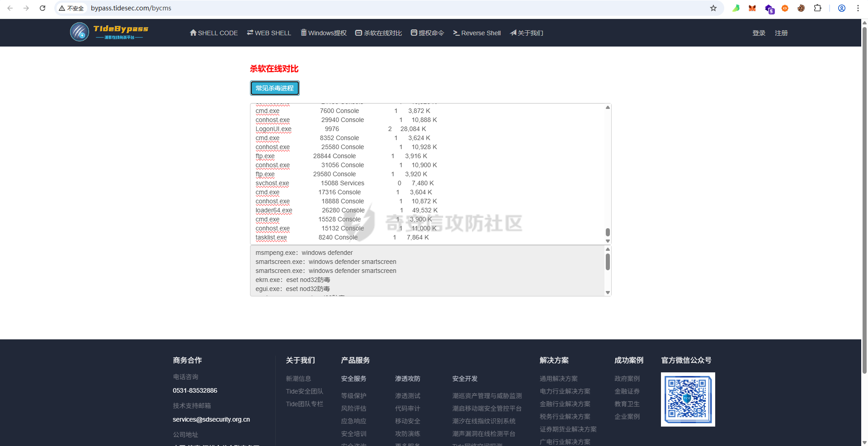The height and width of the screenshot is (446, 868).
Task: Click the browser address bar URL
Action: [x=131, y=8]
